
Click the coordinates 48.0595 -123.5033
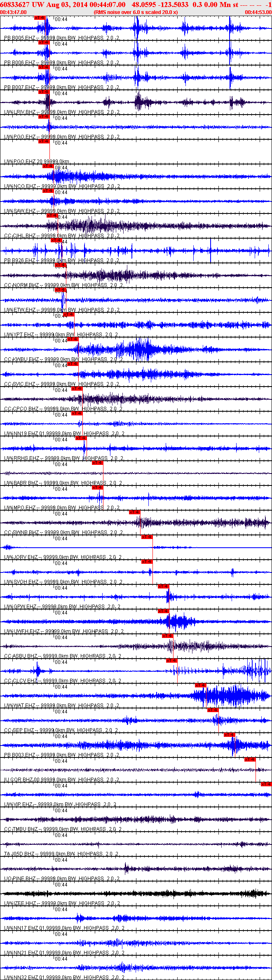pos(160,5)
